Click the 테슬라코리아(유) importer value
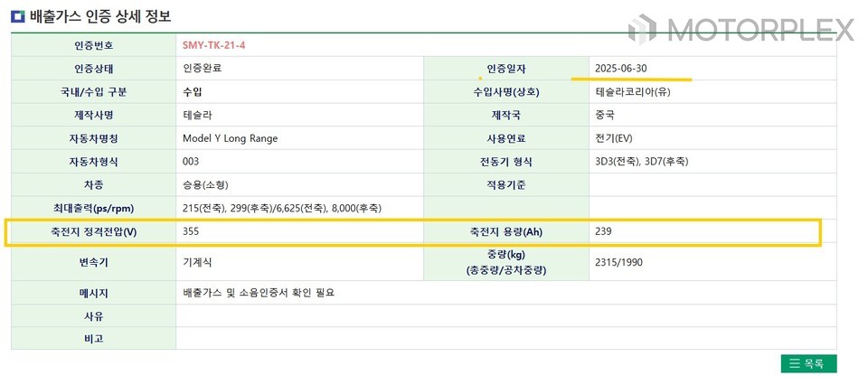The height and width of the screenshot is (385, 868). click(x=632, y=92)
